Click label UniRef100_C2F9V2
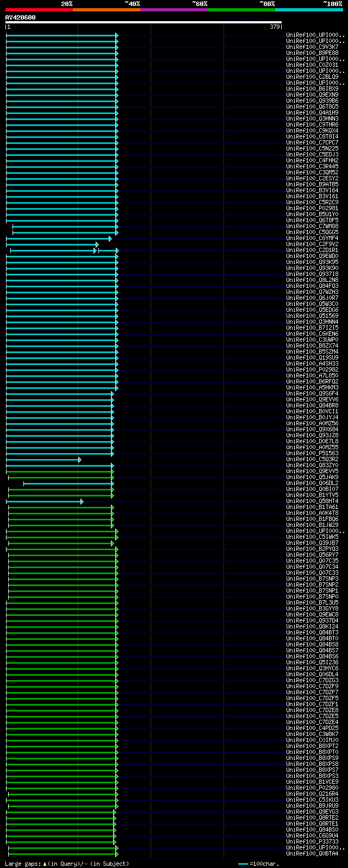 tap(312, 244)
